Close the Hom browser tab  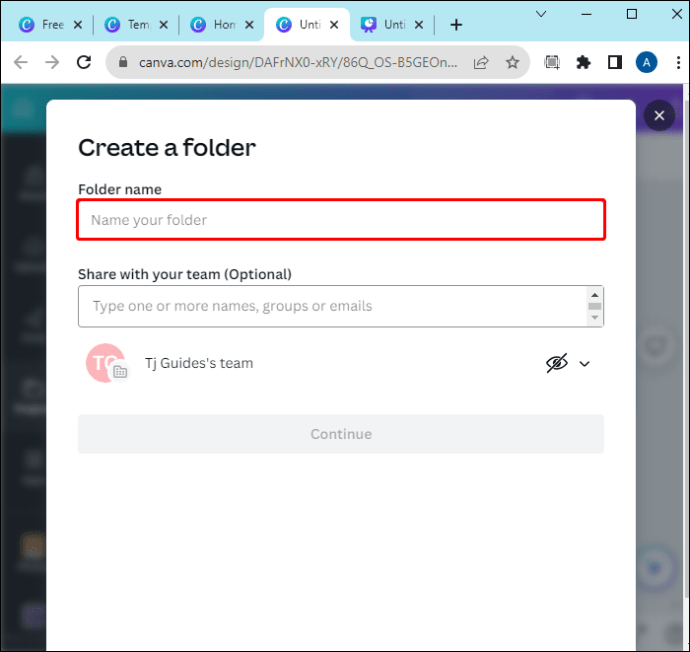pyautogui.click(x=249, y=25)
